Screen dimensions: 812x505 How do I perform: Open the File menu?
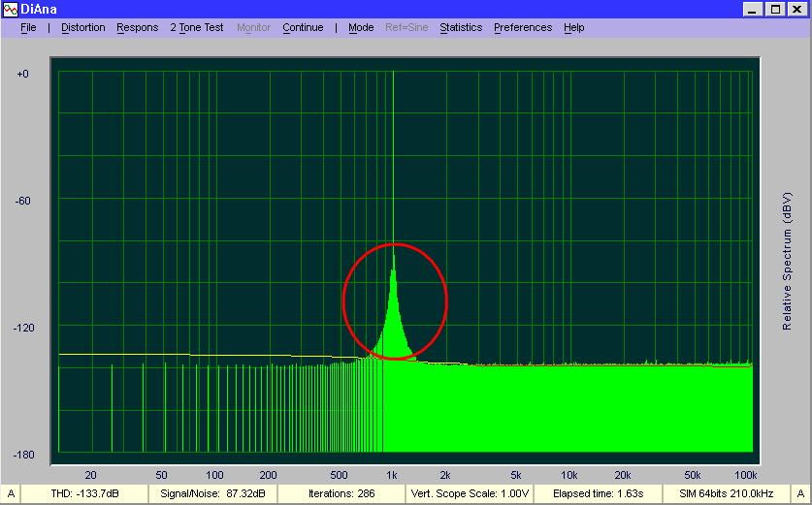pyautogui.click(x=28, y=27)
